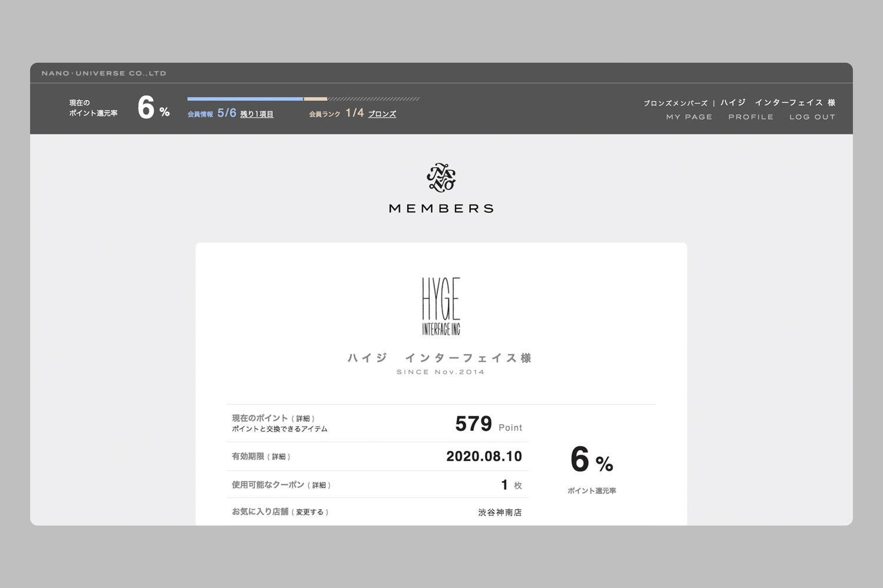Click the expiration date 2020.08.10
883x588 pixels.
point(484,456)
